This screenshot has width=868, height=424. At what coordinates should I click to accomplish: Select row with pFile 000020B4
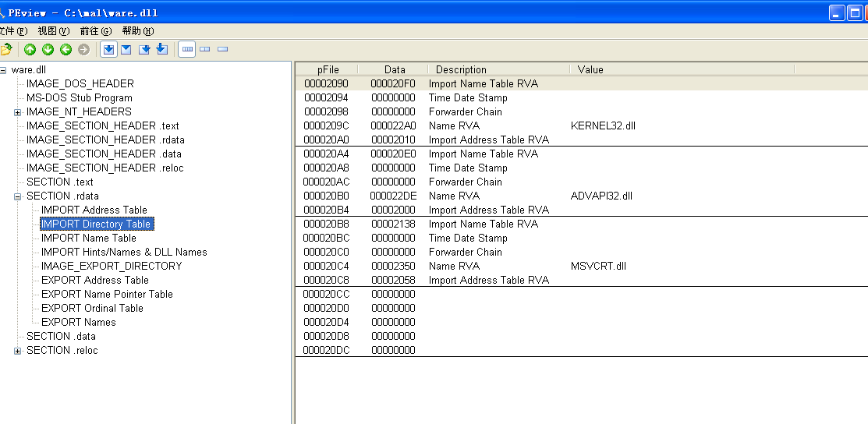click(581, 210)
